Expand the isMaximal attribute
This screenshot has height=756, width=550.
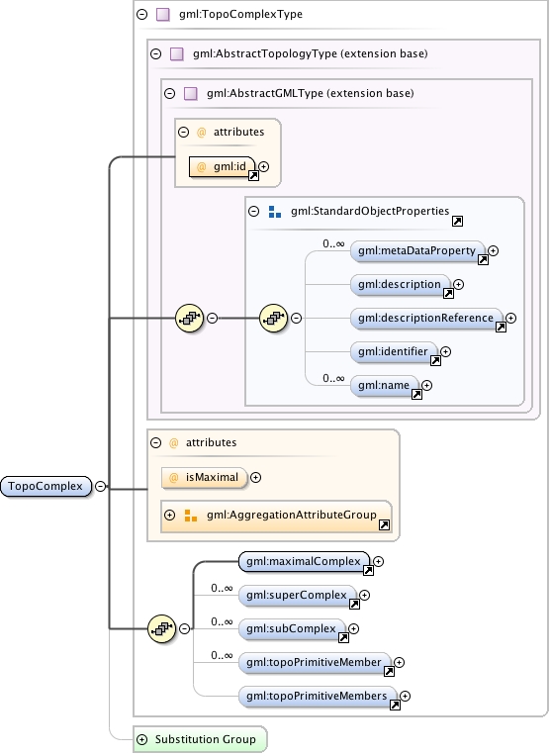point(256,477)
